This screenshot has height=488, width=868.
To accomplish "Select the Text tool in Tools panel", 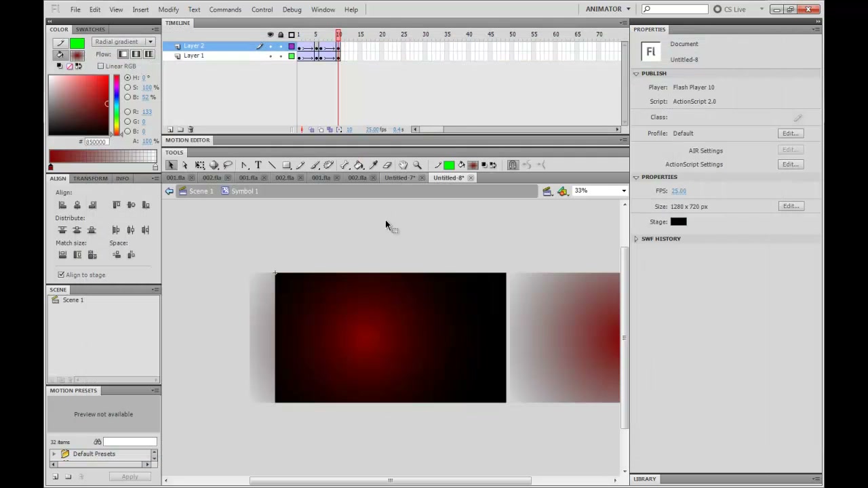I will (258, 165).
